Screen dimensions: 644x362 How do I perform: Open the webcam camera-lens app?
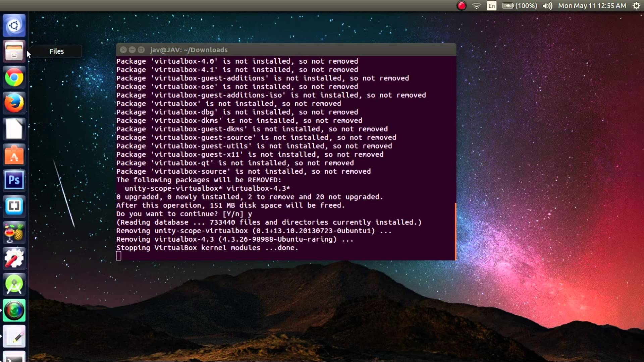[14, 310]
